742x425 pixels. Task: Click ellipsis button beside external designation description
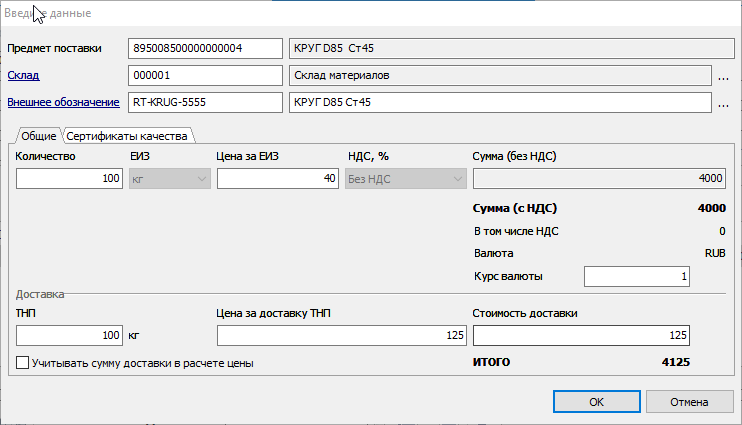(x=723, y=102)
